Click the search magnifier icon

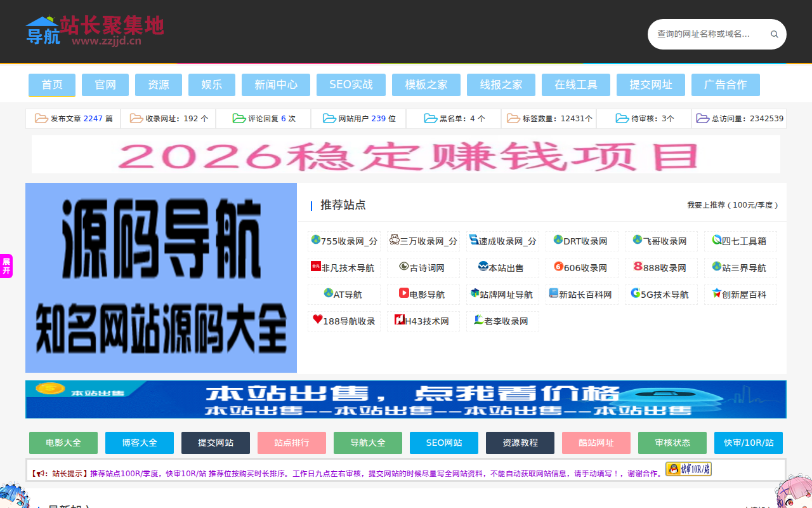(x=774, y=34)
